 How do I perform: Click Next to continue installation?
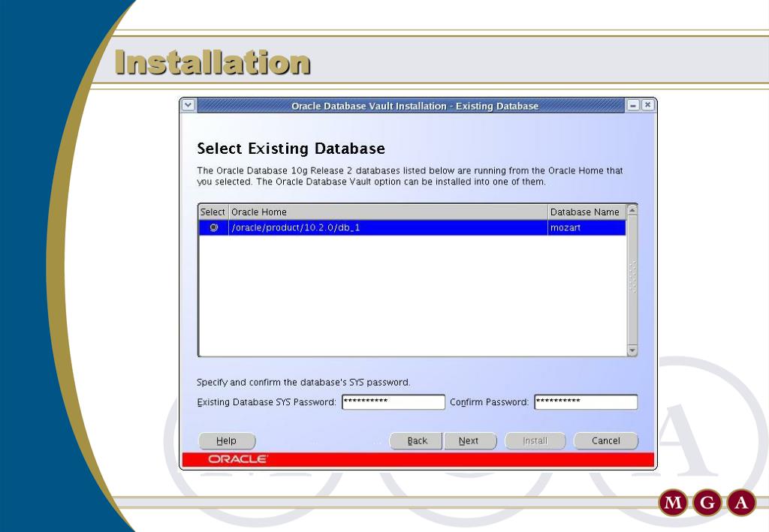470,441
